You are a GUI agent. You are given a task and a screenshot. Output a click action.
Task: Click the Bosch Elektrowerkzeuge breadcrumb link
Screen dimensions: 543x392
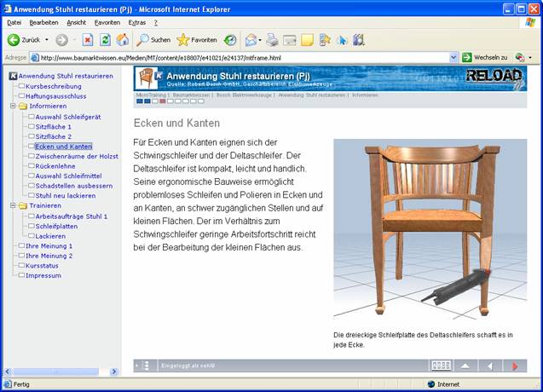(x=244, y=95)
